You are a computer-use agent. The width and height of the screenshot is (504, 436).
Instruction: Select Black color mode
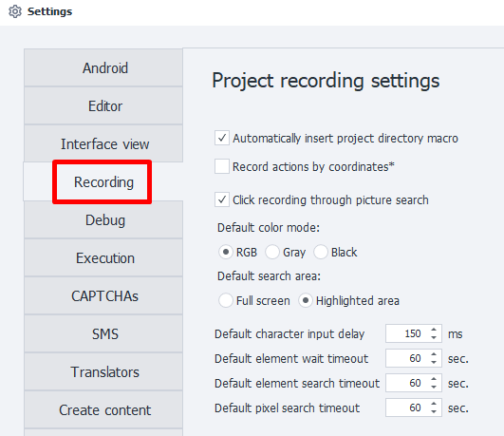pyautogui.click(x=321, y=252)
